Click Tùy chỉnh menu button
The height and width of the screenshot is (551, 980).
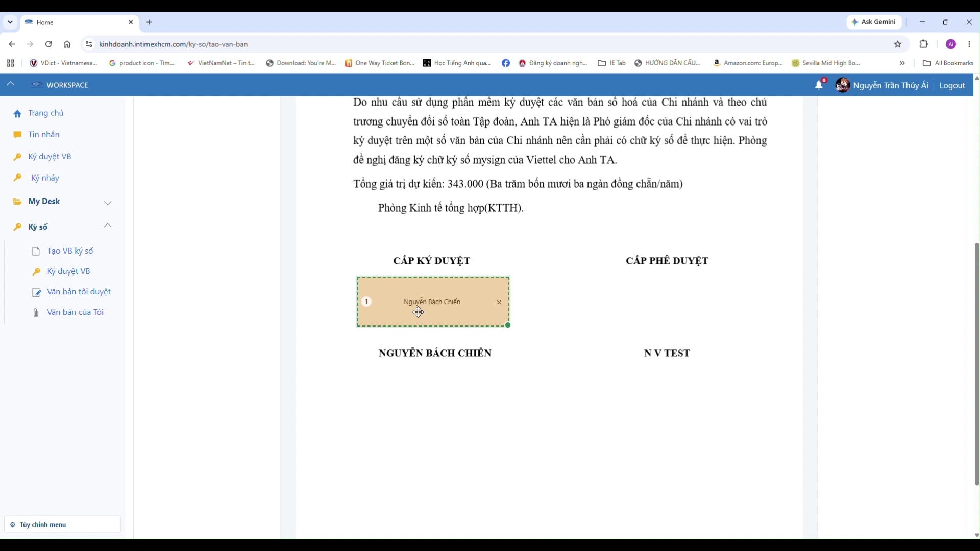[63, 524]
